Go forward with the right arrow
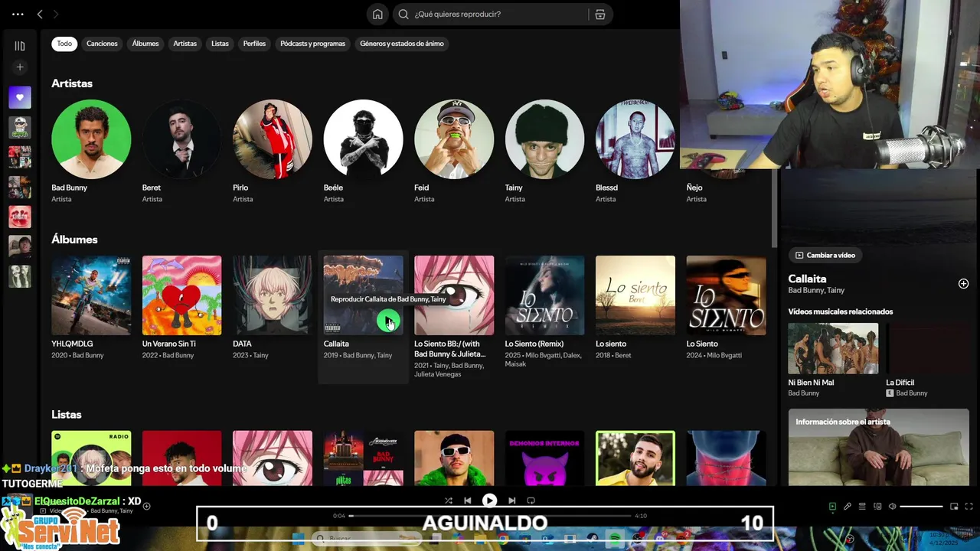This screenshot has width=980, height=551. (x=56, y=14)
